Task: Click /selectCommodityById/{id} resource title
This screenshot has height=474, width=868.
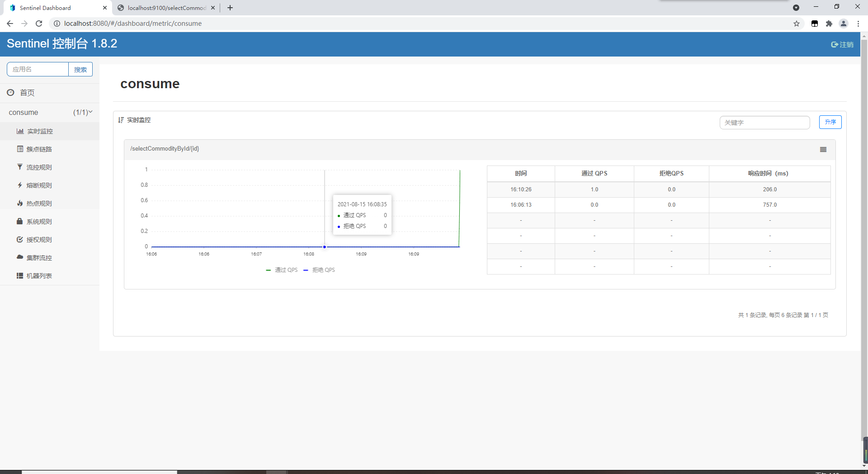Action: point(165,149)
